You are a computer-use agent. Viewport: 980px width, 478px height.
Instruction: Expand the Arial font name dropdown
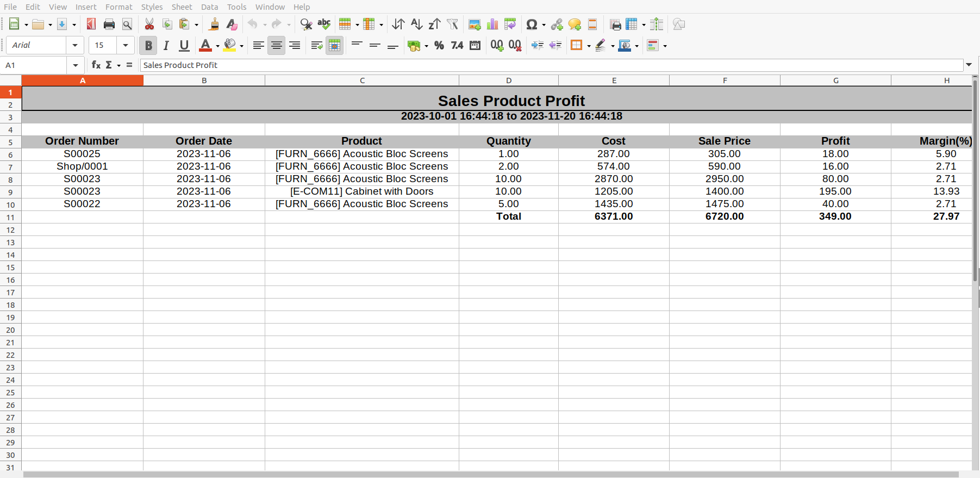75,46
